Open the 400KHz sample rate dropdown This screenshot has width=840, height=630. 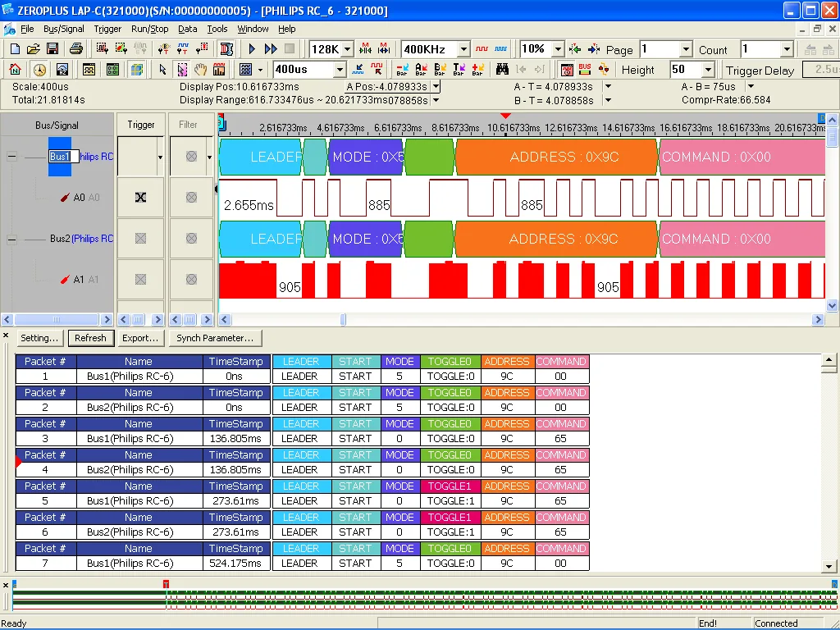click(x=463, y=49)
